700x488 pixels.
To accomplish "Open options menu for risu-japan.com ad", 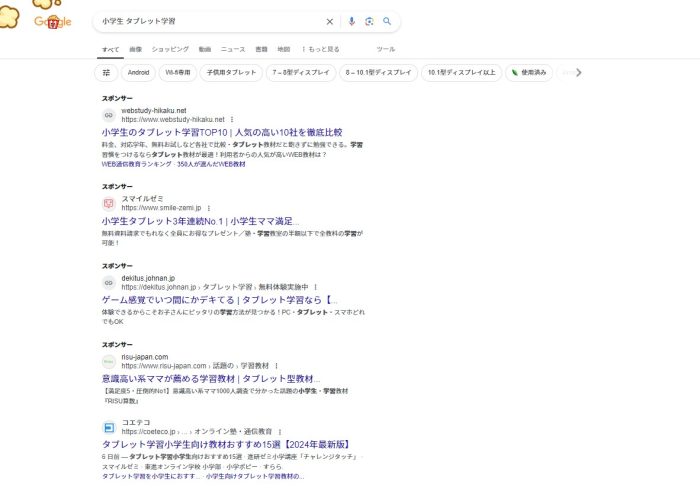I will coord(276,366).
